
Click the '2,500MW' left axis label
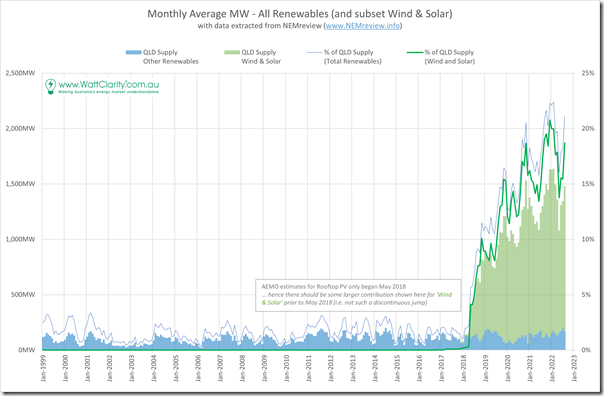pyautogui.click(x=20, y=73)
